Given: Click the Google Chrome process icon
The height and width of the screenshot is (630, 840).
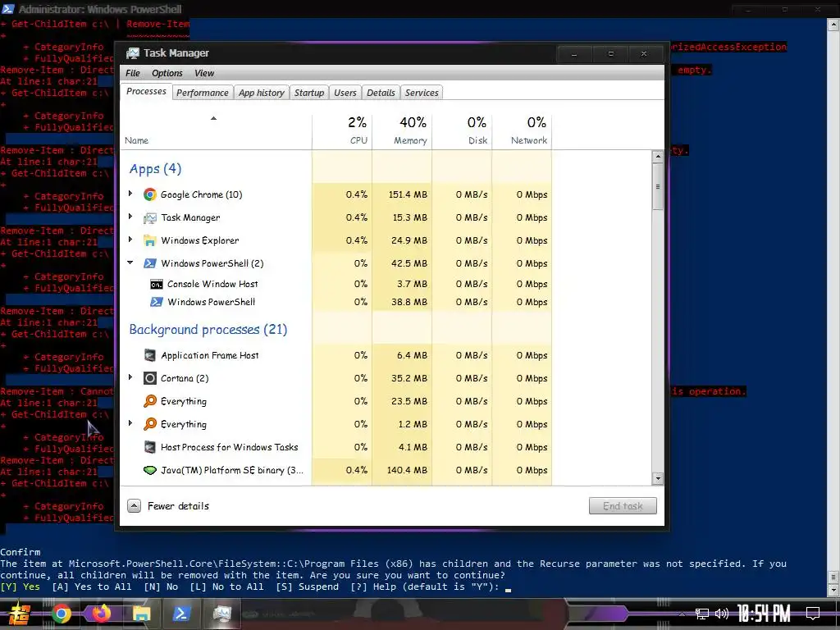Looking at the screenshot, I should (x=150, y=194).
